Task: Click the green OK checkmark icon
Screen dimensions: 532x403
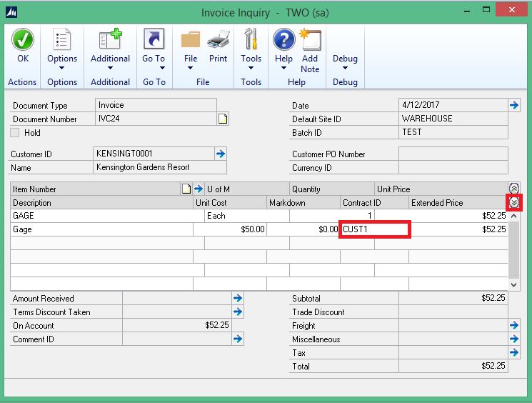Action: tap(23, 39)
